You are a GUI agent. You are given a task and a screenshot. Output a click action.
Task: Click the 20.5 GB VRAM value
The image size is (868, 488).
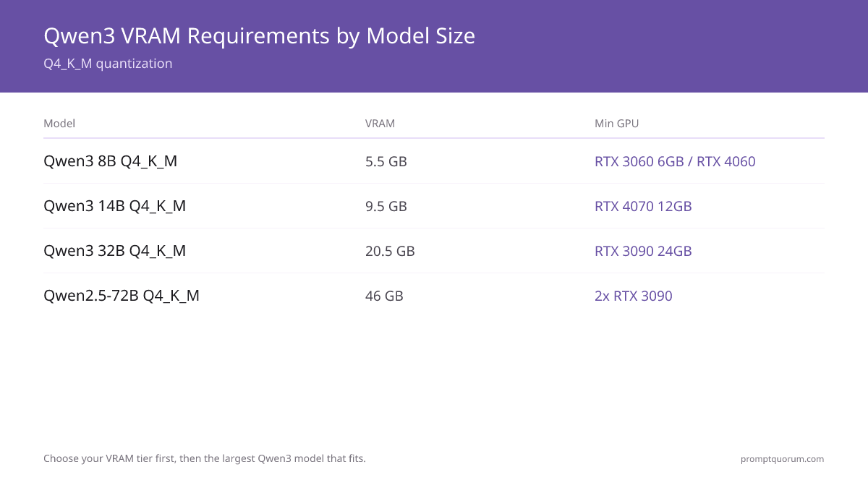click(x=390, y=251)
